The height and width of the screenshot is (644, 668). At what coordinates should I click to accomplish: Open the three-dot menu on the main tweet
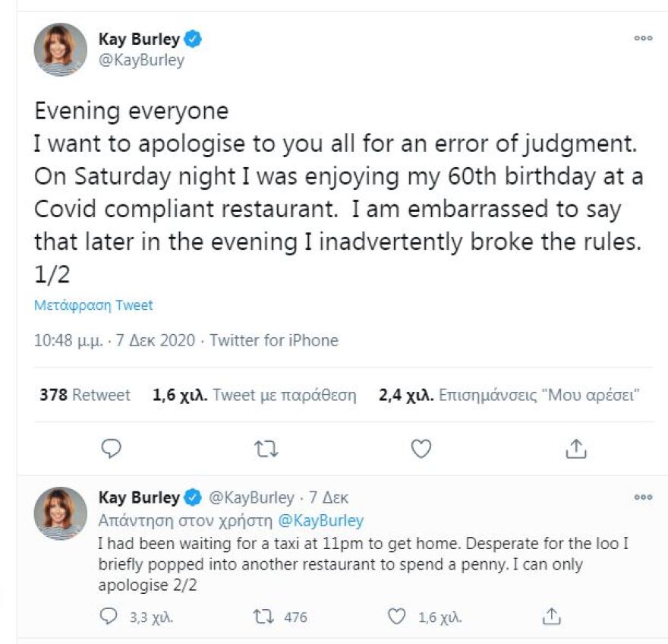643,39
